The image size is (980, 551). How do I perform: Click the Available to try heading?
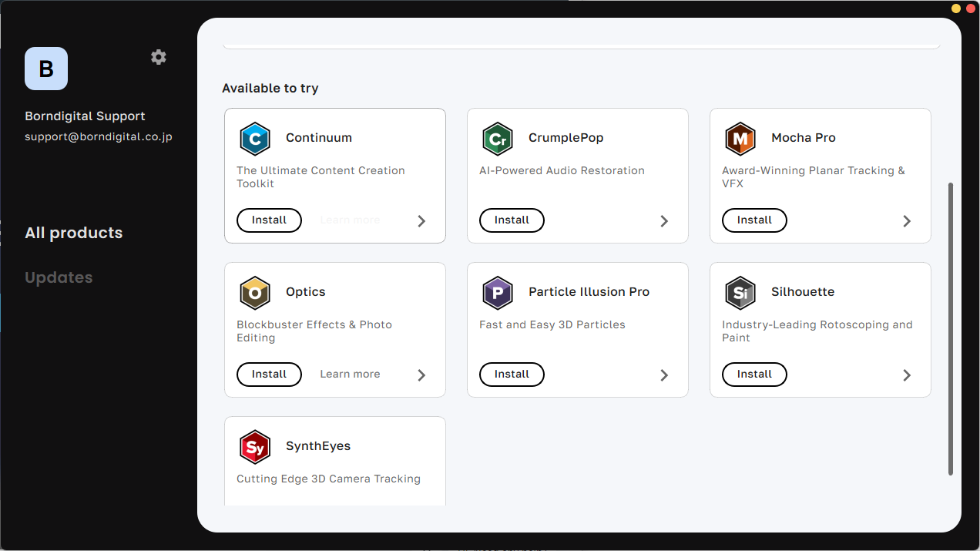pos(270,88)
